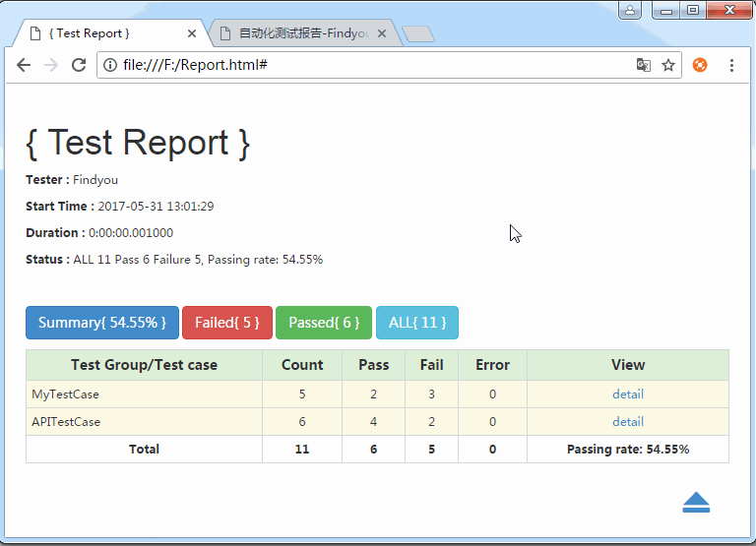
Task: Click the Duration value 0:00:00.001000
Action: [131, 233]
